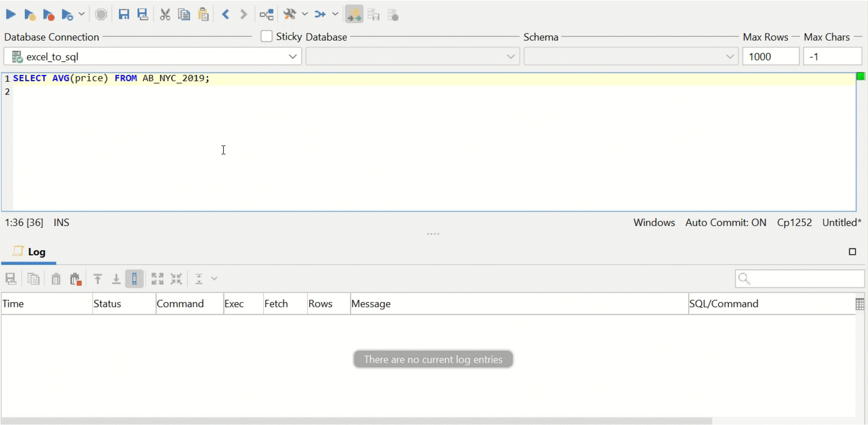This screenshot has height=425, width=868.
Task: Execute all SQL statements
Action: (x=11, y=14)
